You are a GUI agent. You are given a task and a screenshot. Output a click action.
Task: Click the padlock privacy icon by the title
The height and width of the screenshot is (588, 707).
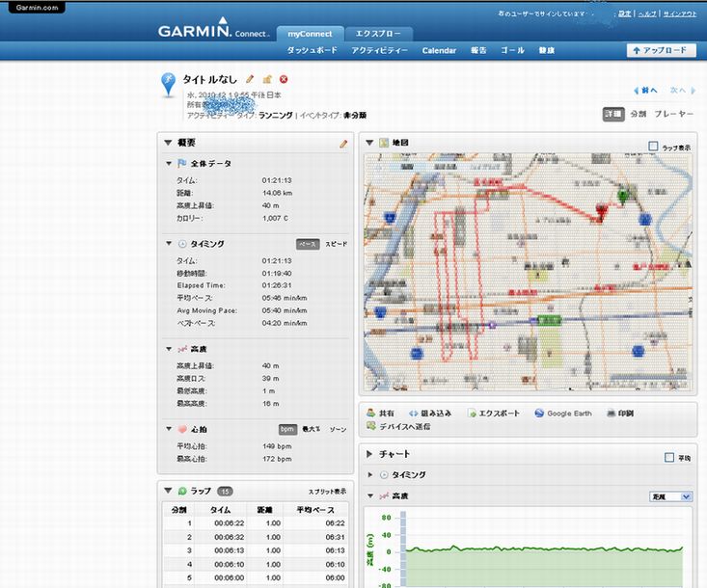pyautogui.click(x=267, y=79)
